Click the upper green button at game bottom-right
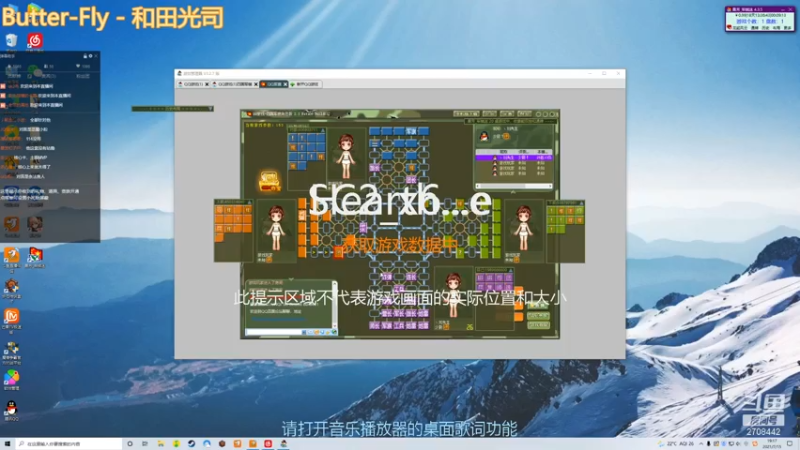The width and height of the screenshot is (800, 450). (538, 316)
